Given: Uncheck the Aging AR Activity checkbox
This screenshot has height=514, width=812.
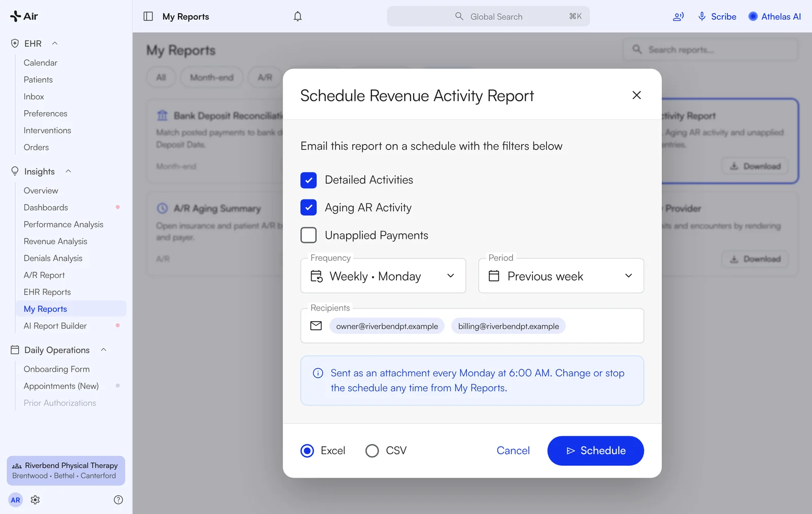Looking at the screenshot, I should (x=309, y=208).
